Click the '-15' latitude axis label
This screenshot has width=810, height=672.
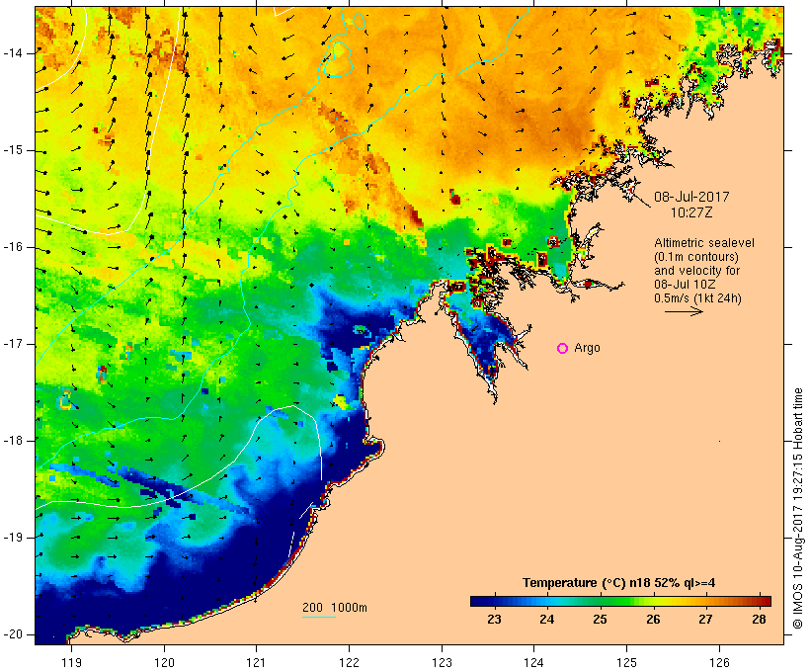[x=14, y=150]
